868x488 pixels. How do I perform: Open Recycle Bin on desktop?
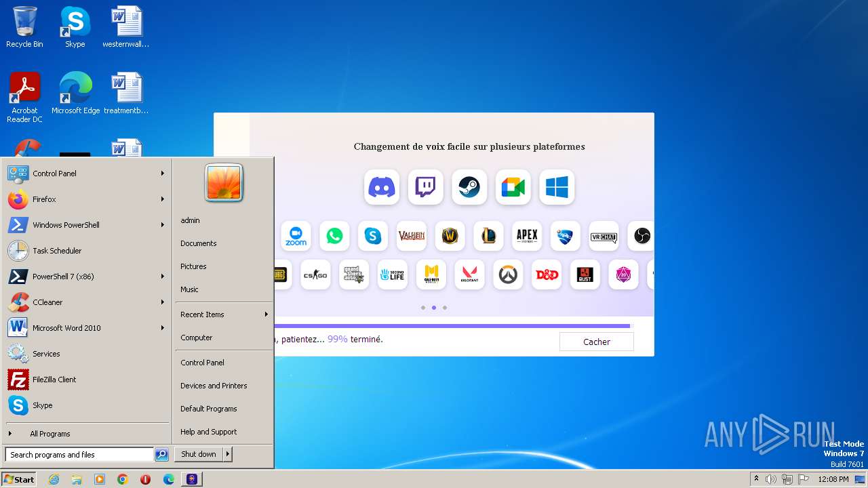[24, 27]
